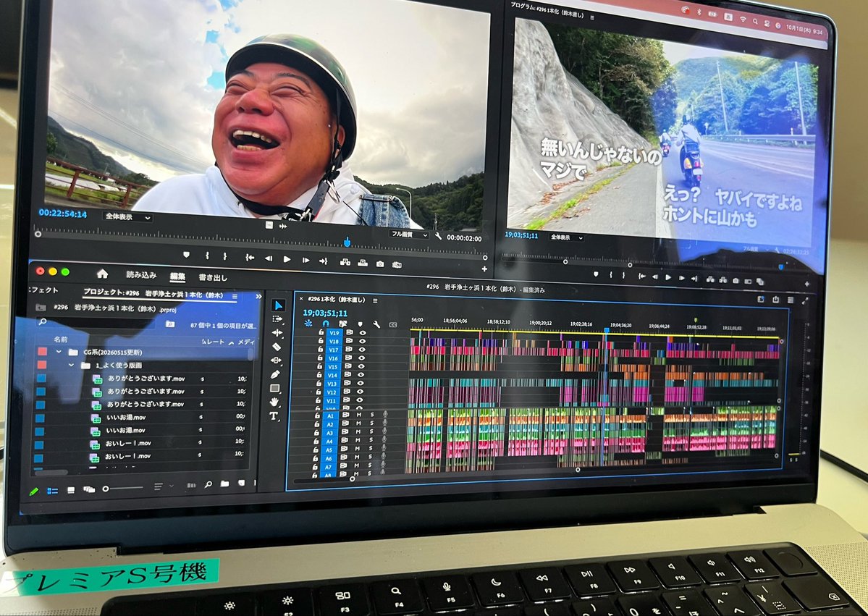
Task: Show hidden panel tabs double chevron
Action: pyautogui.click(x=258, y=297)
